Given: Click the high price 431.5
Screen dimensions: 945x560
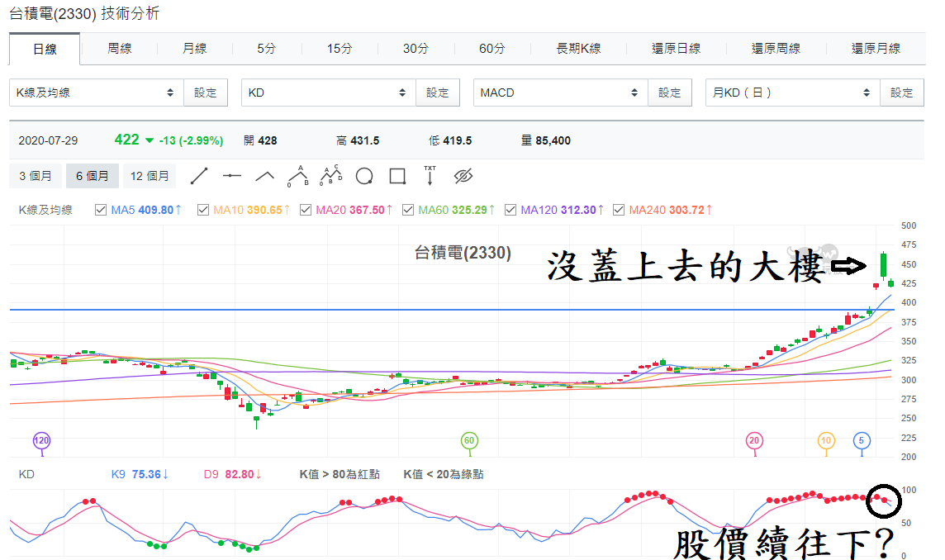Looking at the screenshot, I should [x=364, y=140].
